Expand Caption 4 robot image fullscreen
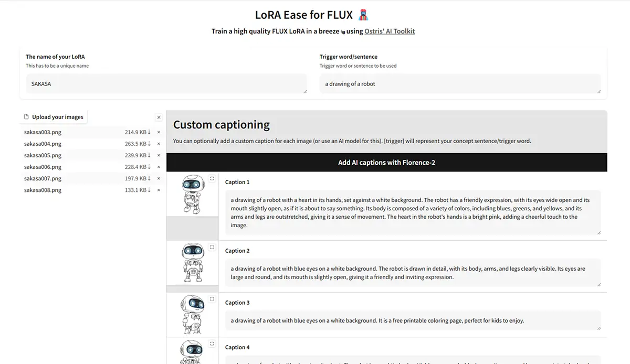Screen dimensions: 630x364 tap(212, 344)
